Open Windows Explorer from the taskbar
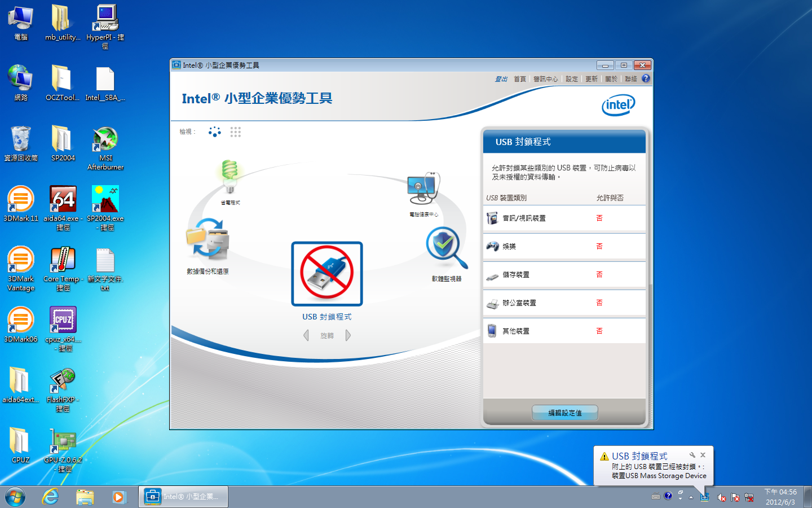 (85, 497)
